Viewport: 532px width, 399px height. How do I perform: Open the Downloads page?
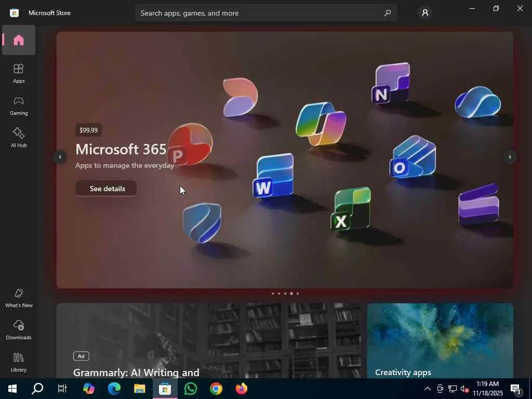pyautogui.click(x=19, y=330)
